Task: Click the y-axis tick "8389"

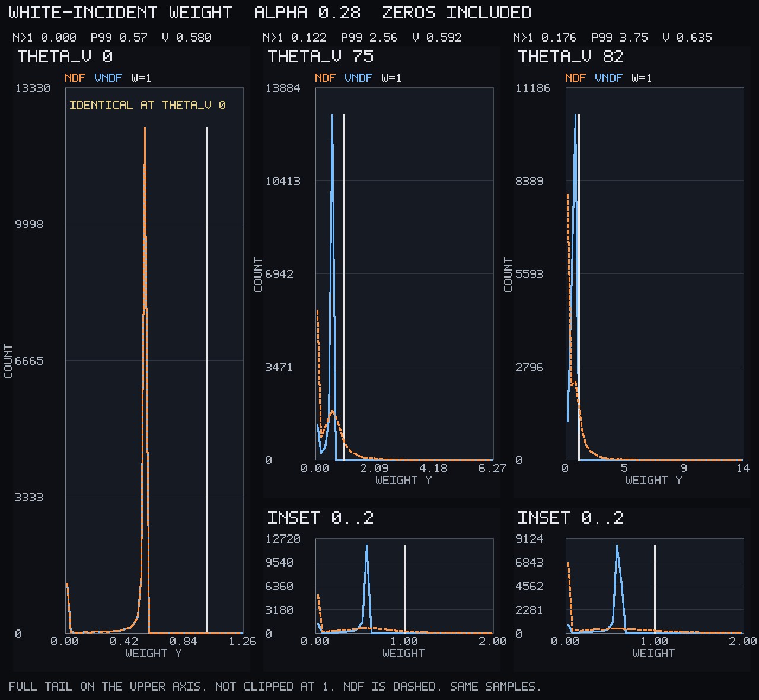Action: coord(530,181)
